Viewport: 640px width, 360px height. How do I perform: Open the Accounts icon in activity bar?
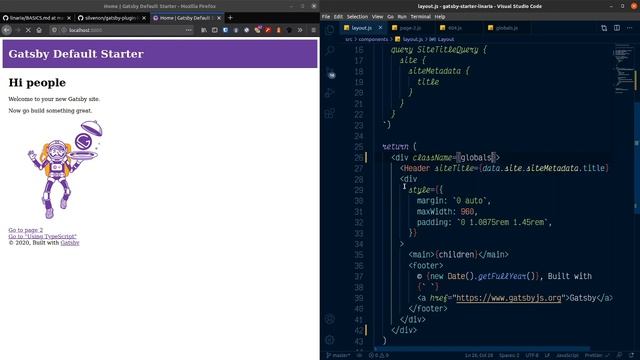[x=330, y=319]
